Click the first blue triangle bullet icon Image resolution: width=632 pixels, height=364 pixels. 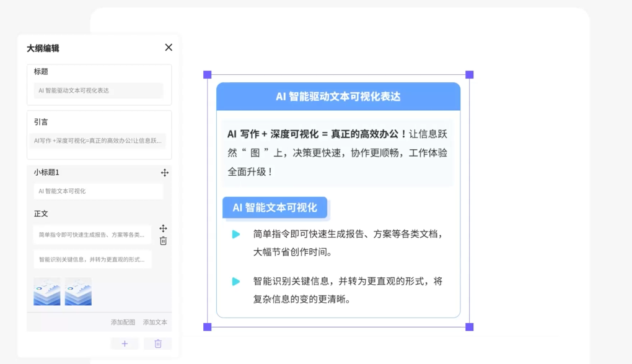pyautogui.click(x=236, y=235)
